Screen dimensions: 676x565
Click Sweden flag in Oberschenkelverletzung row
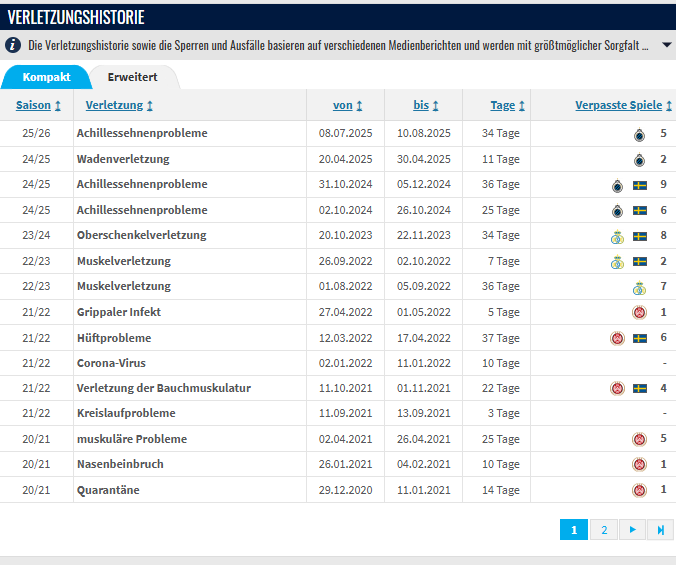(640, 236)
